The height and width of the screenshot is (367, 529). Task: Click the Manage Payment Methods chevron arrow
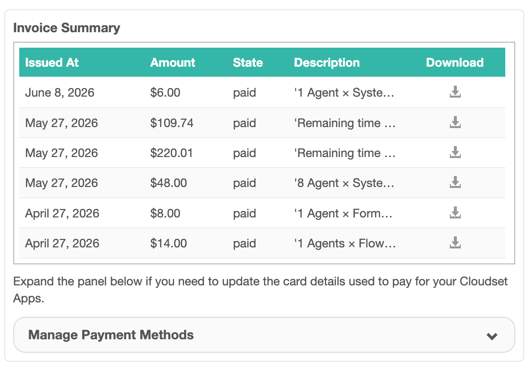492,336
